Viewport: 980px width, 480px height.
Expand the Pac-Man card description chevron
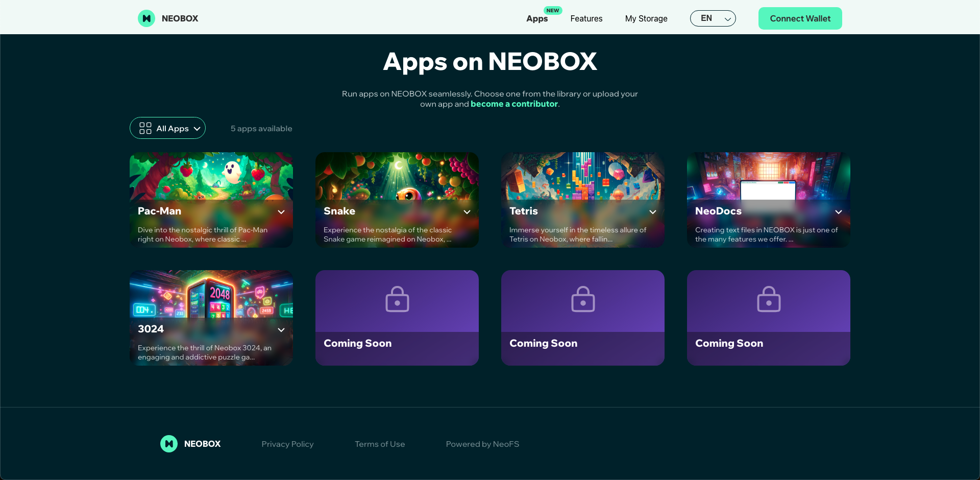click(281, 212)
